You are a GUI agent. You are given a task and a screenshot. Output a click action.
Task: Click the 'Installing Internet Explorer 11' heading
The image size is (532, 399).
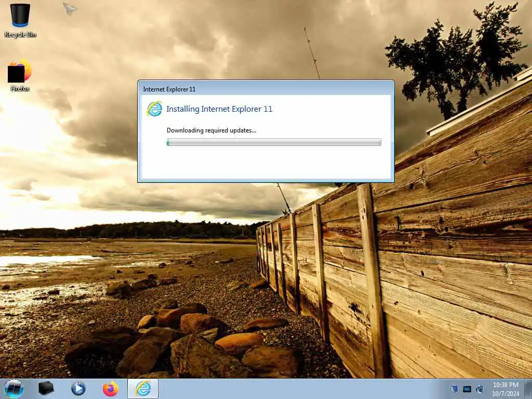click(x=219, y=109)
